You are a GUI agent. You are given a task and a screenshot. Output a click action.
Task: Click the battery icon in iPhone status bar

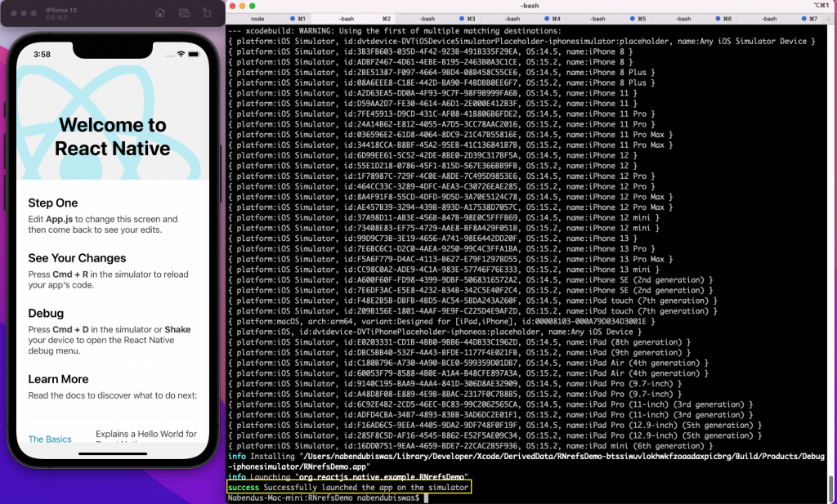pyautogui.click(x=194, y=54)
